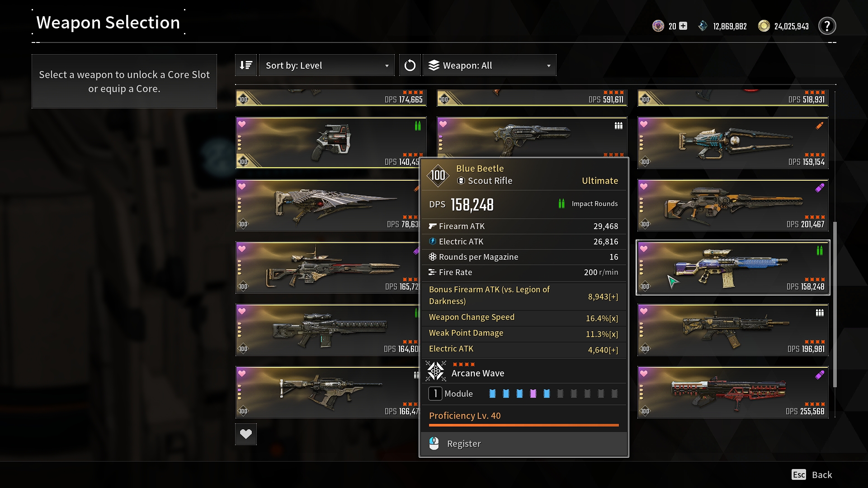This screenshot has height=488, width=868.
Task: Expand the Module slot row in tooltip
Action: [524, 394]
